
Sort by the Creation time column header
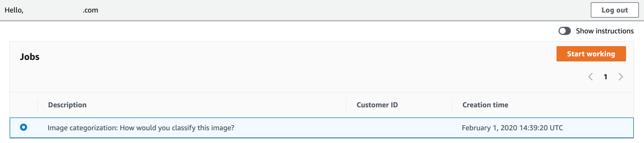(x=485, y=105)
